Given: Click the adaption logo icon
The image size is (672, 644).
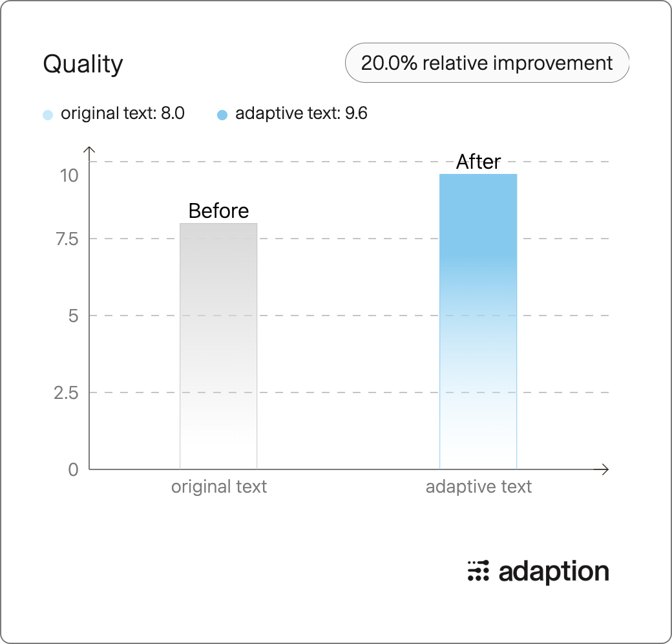Looking at the screenshot, I should pyautogui.click(x=478, y=571).
